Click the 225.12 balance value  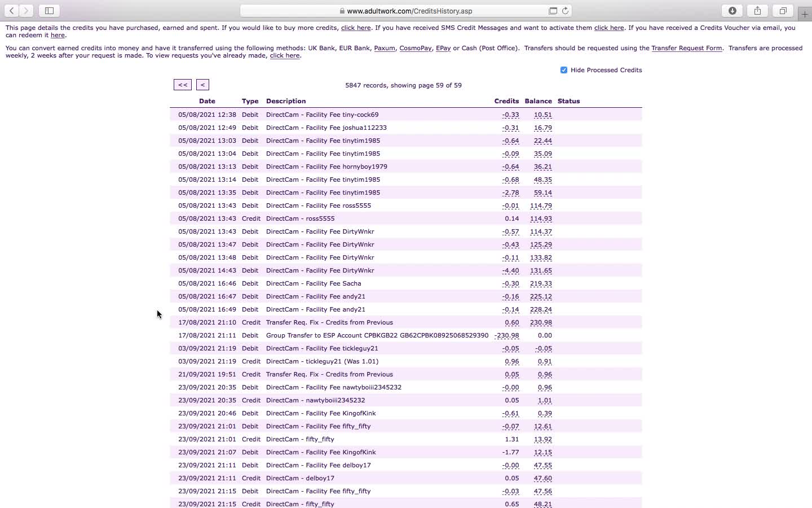[x=541, y=296]
